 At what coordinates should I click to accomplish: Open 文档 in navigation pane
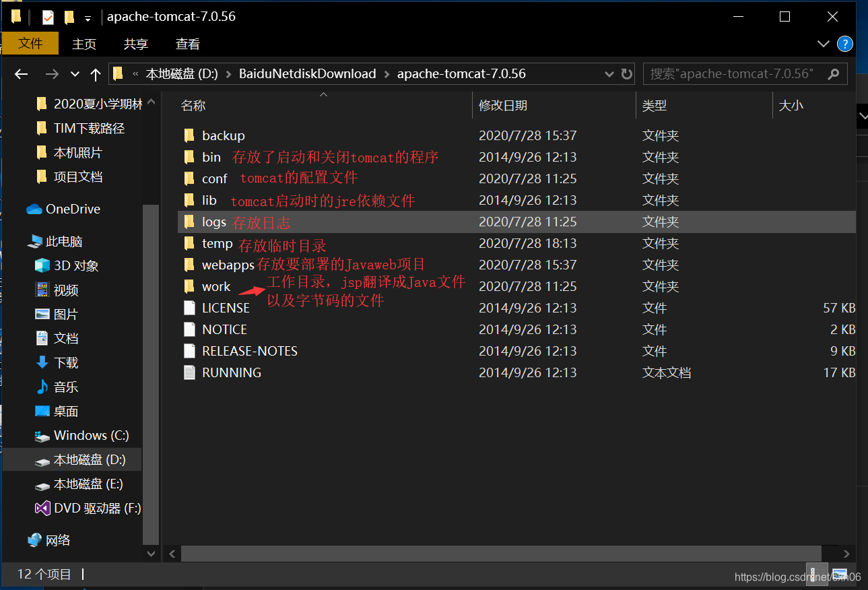57,338
